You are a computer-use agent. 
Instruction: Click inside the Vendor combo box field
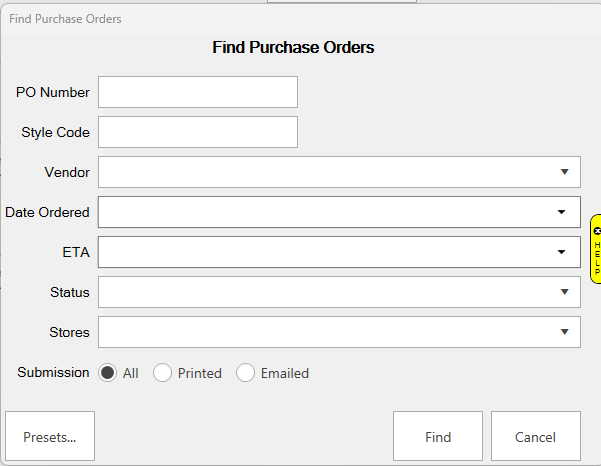(x=320, y=172)
